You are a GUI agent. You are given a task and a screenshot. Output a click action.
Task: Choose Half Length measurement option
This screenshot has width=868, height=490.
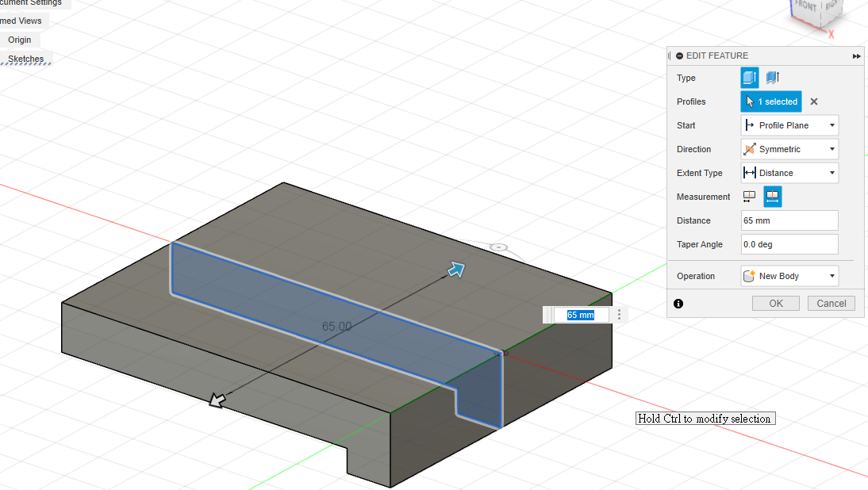point(749,197)
